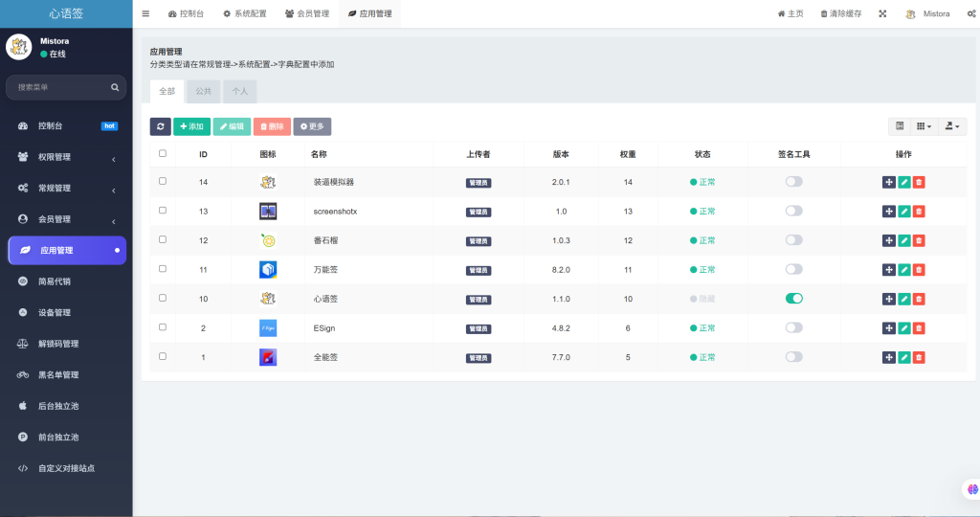Enable the 签名工具 switch for 全能签
Screen dimensions: 980x517
[793, 357]
